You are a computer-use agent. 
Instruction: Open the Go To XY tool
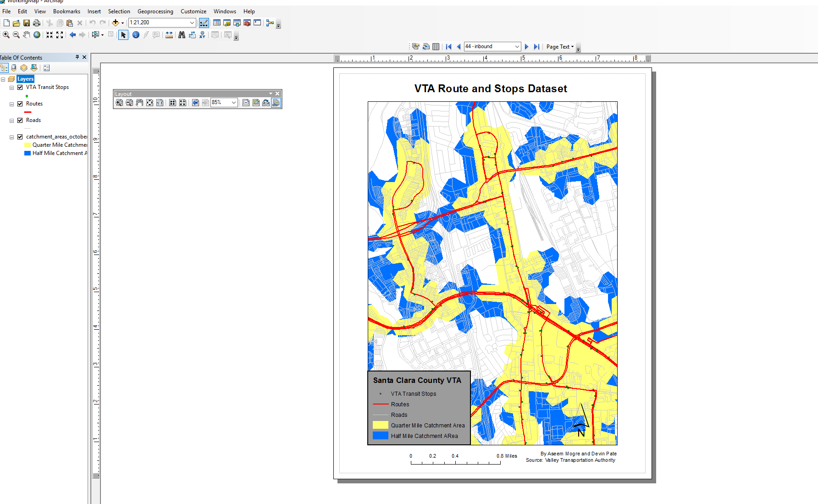pyautogui.click(x=202, y=35)
